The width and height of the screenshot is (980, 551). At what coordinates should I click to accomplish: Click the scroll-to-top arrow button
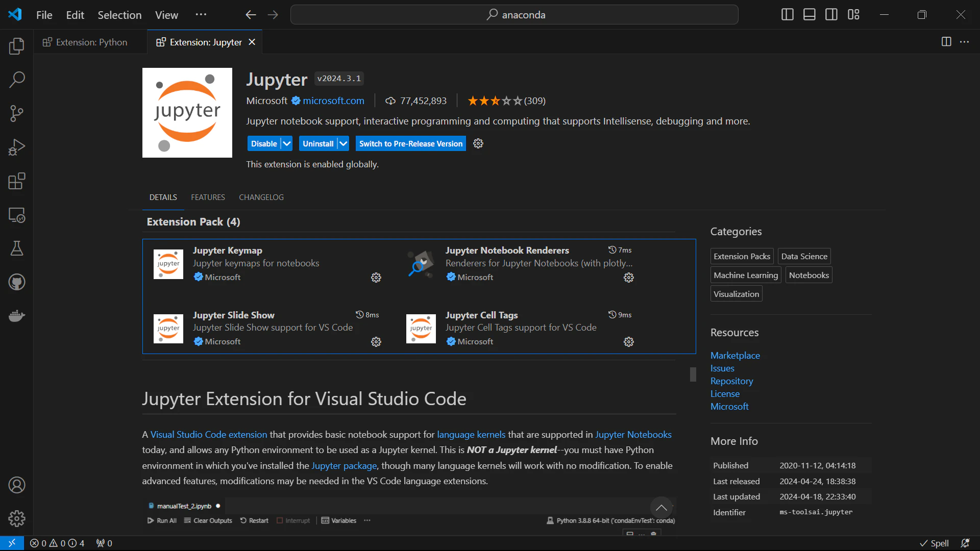click(x=661, y=508)
